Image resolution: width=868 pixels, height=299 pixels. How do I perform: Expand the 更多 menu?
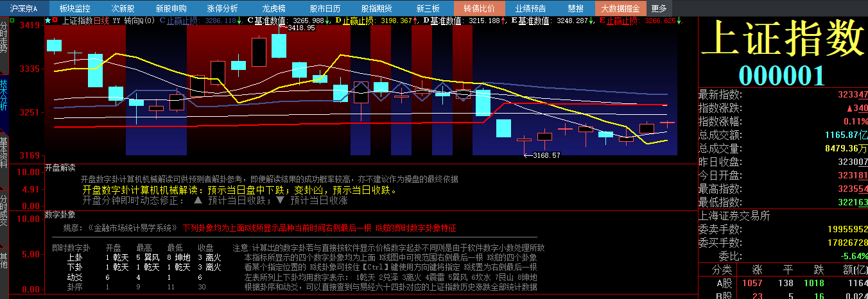click(659, 8)
